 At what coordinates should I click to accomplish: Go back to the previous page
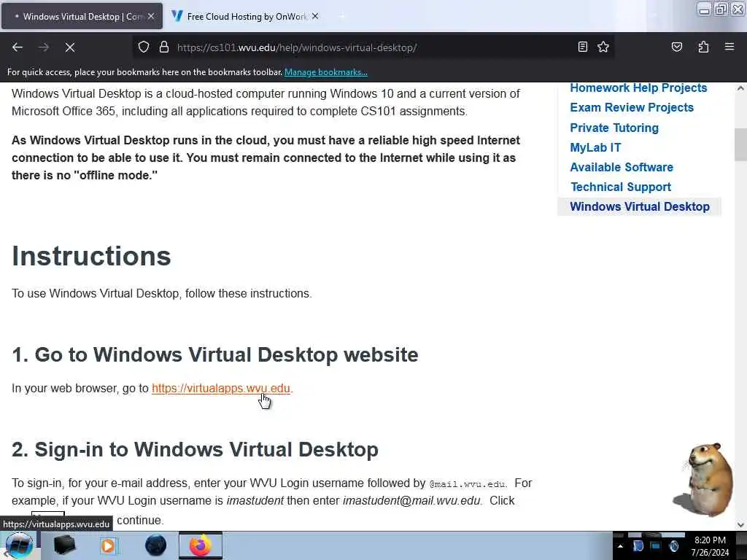tap(18, 47)
